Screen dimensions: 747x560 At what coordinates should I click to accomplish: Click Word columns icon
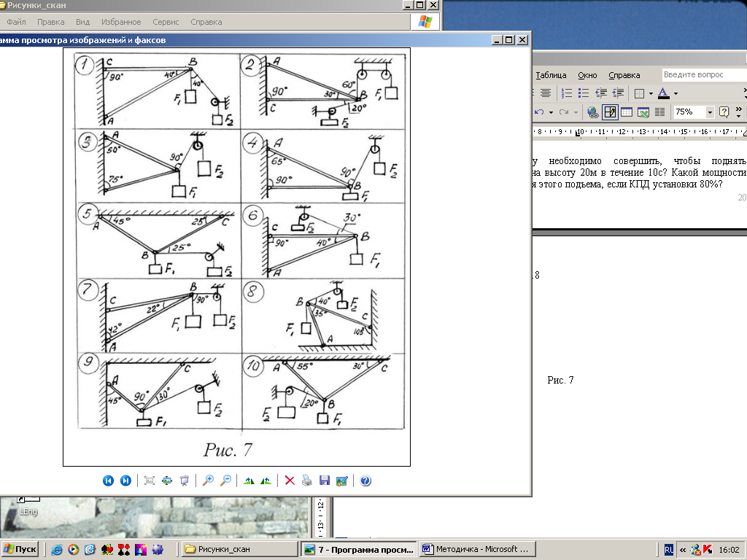pyautogui.click(x=659, y=112)
